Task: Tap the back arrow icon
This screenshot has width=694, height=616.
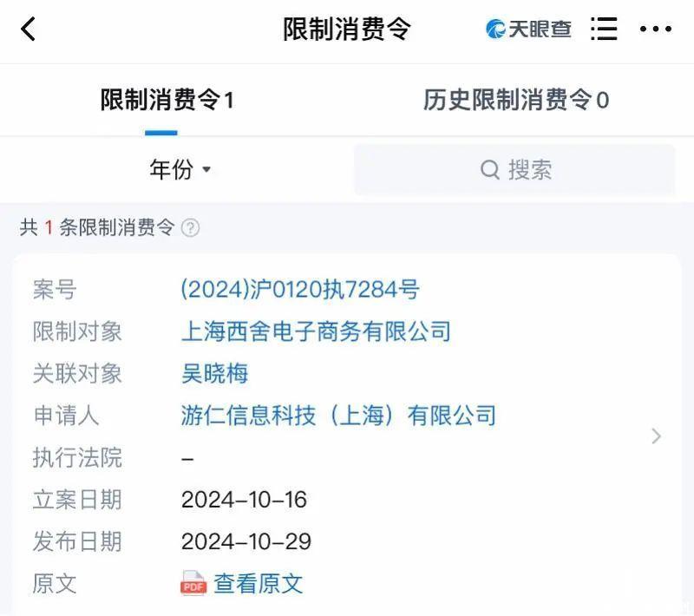Action: [29, 29]
